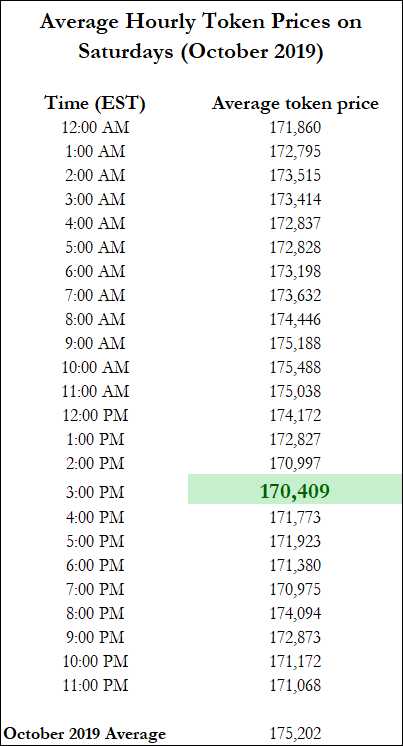Screen dimensions: 403x746
Task: Click the 175,488 price value
Action: (x=295, y=367)
